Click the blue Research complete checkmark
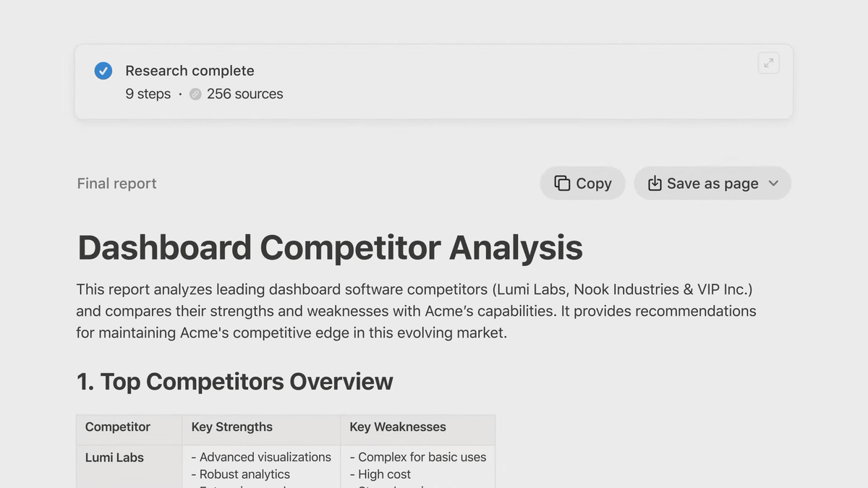Image resolution: width=868 pixels, height=488 pixels. [103, 71]
